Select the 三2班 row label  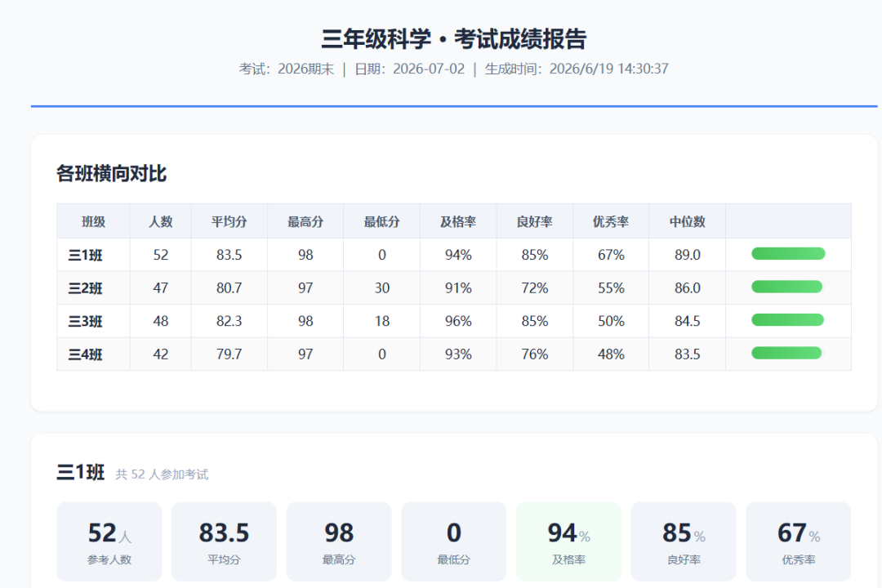(x=86, y=288)
